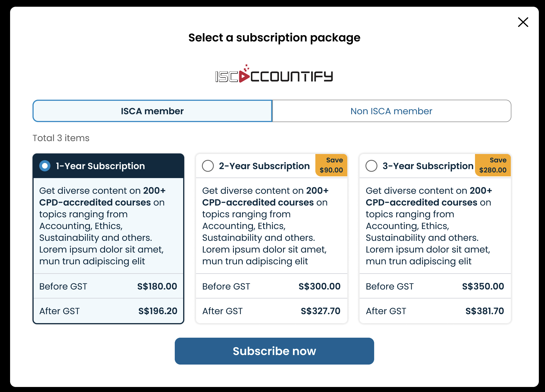The height and width of the screenshot is (392, 545).
Task: Click the Total 3 items label
Action: (x=61, y=138)
